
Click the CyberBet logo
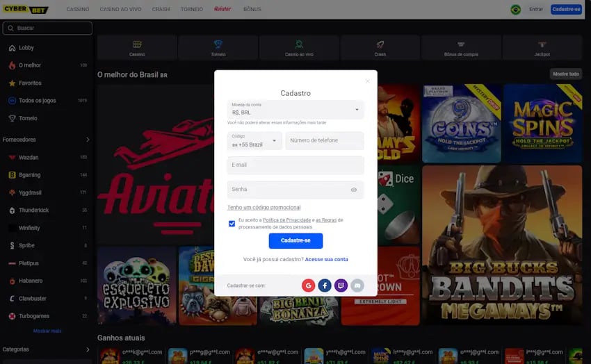pyautogui.click(x=25, y=9)
